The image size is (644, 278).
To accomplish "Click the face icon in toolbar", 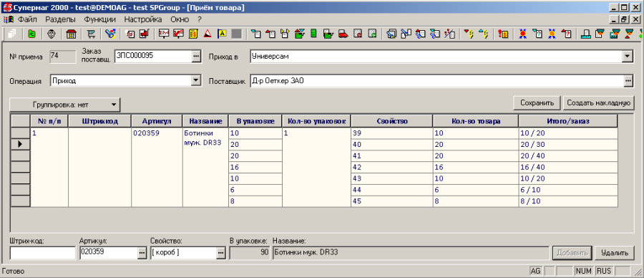I will click(52, 34).
